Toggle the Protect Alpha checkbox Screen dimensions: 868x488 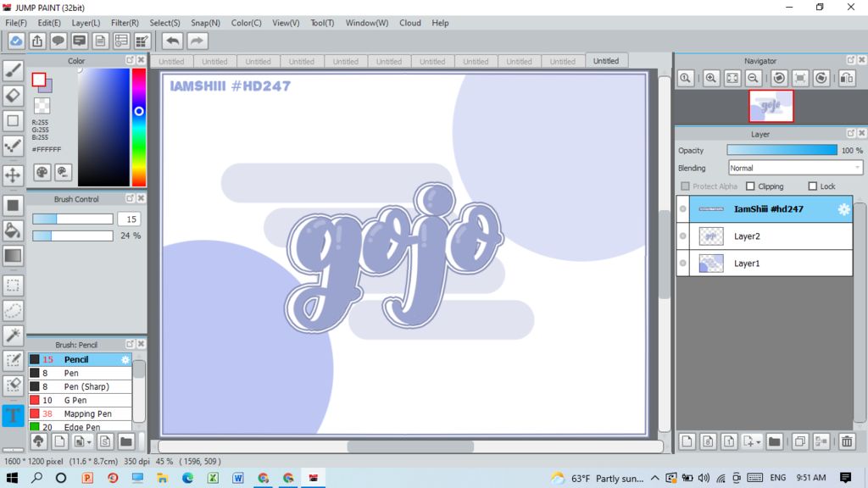685,186
